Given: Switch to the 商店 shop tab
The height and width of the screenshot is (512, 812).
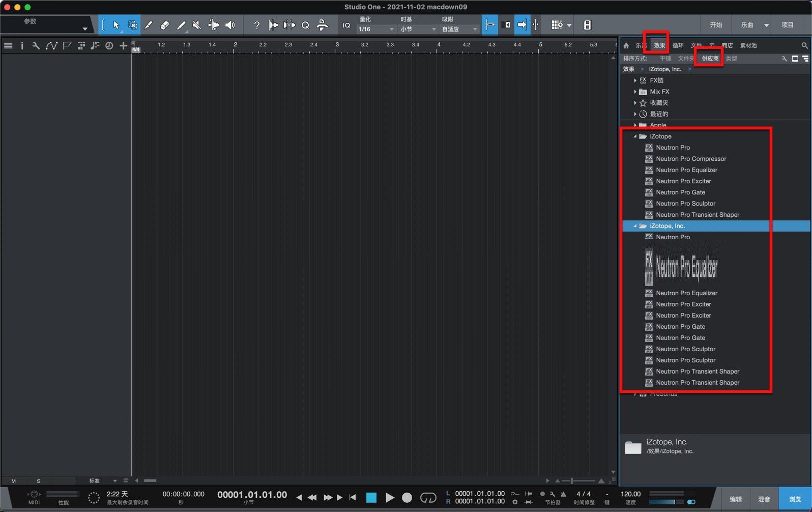Looking at the screenshot, I should [727, 45].
